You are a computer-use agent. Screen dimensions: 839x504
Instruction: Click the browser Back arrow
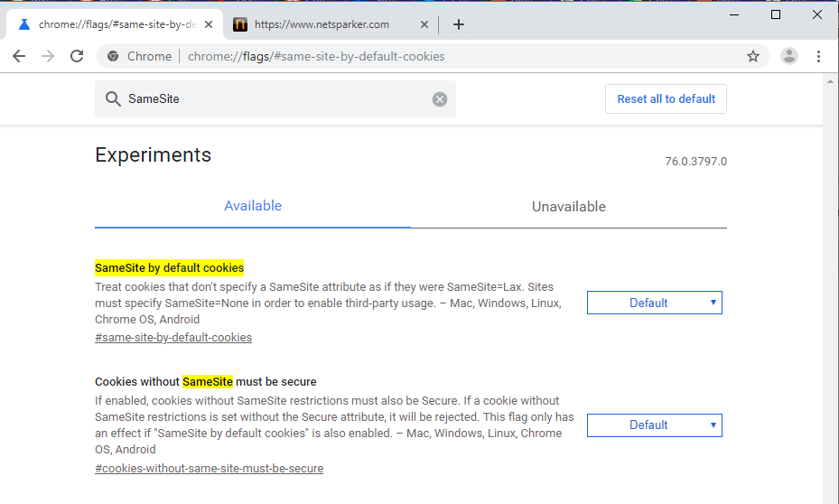pyautogui.click(x=19, y=56)
